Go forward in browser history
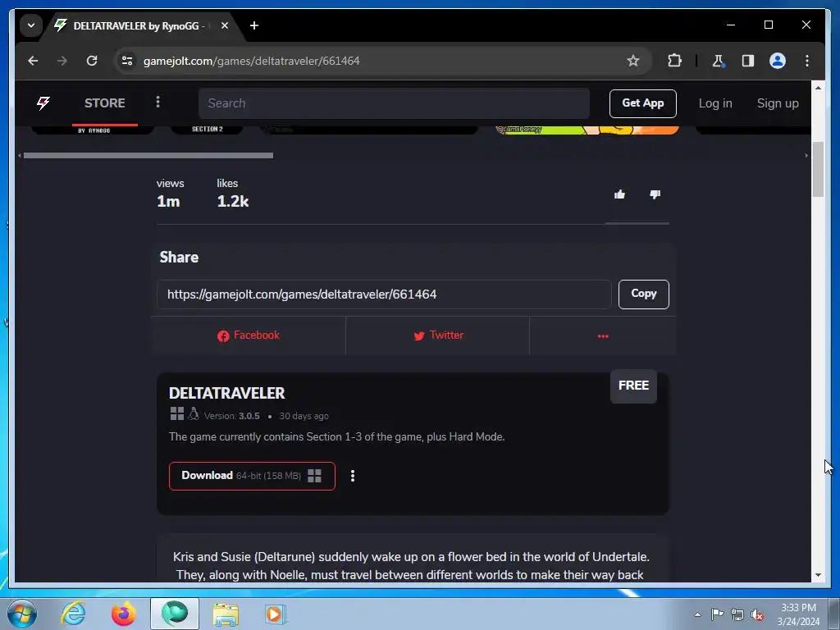 62,61
